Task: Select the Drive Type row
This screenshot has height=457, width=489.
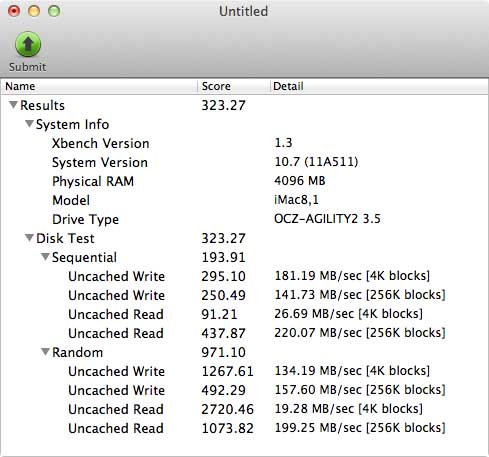Action: tap(244, 219)
